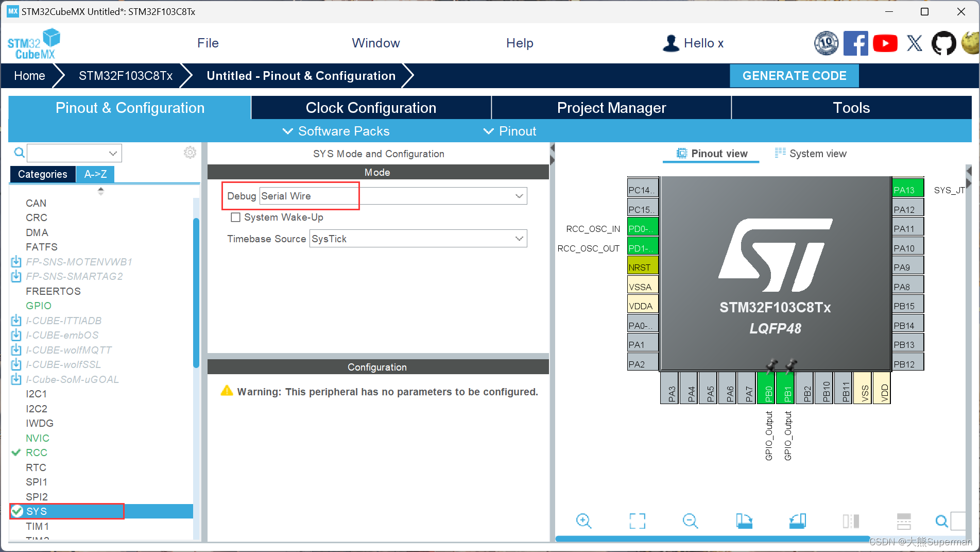
Task: Open the 10-year anniversary badge icon
Action: 826,43
